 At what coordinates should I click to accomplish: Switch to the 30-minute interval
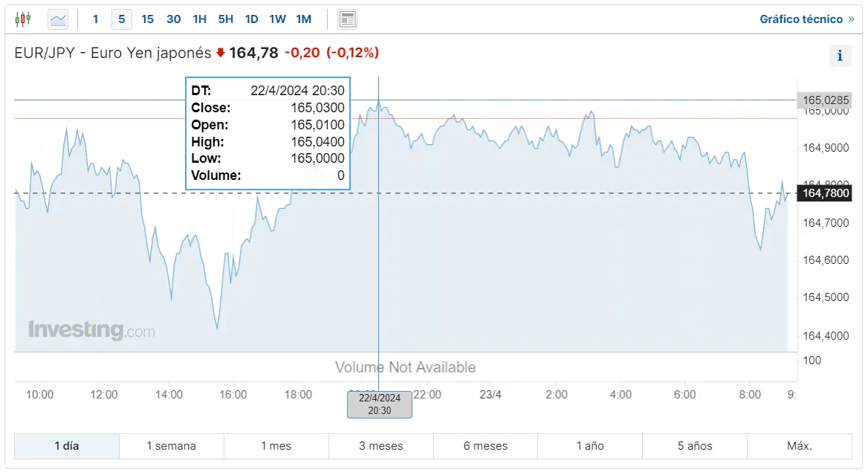[173, 19]
